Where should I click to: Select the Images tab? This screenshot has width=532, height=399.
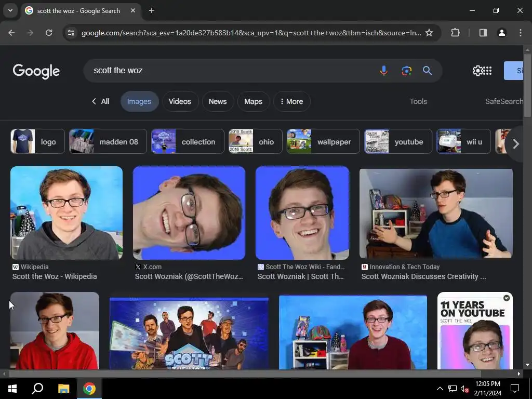(139, 101)
